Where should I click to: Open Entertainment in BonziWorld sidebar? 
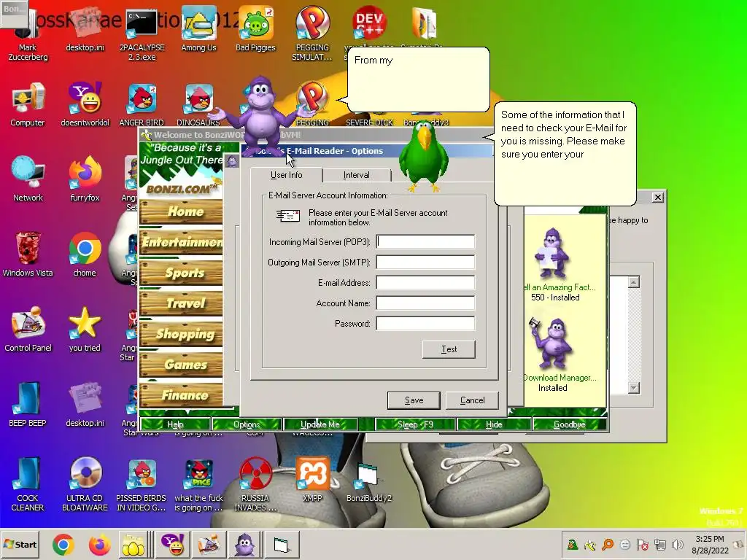tap(181, 242)
